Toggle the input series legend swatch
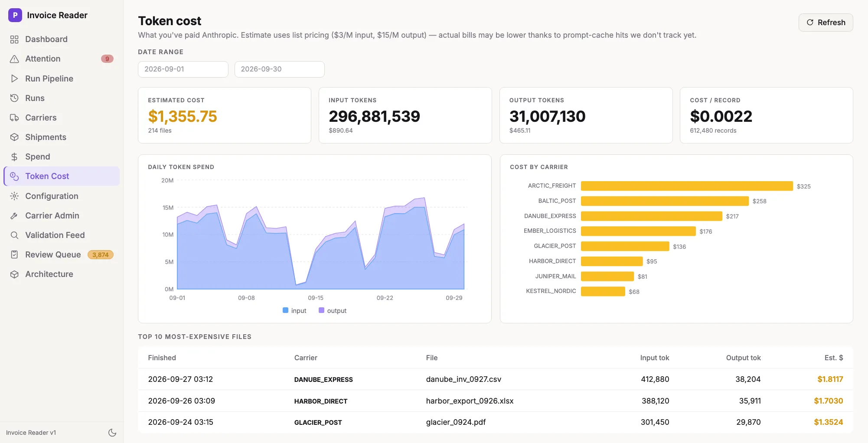 click(x=285, y=310)
